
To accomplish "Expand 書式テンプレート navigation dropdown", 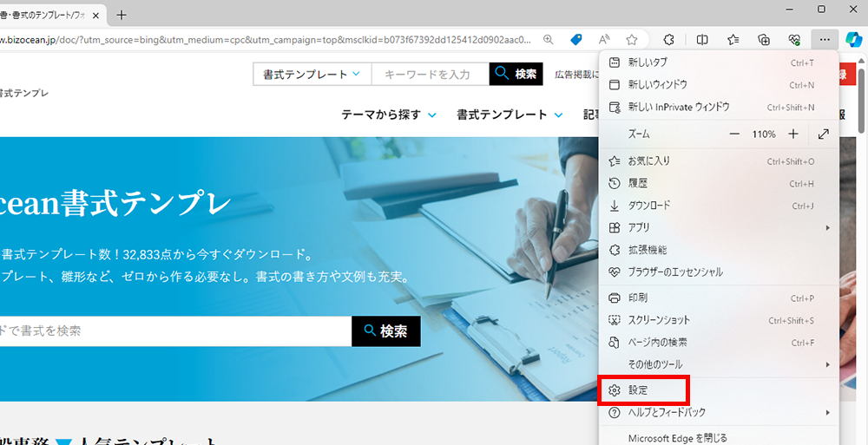I will pos(510,115).
